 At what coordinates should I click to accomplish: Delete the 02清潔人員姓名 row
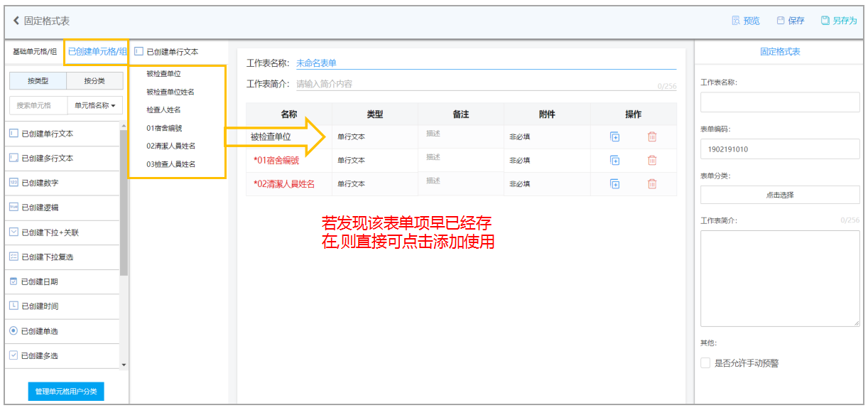click(x=652, y=183)
